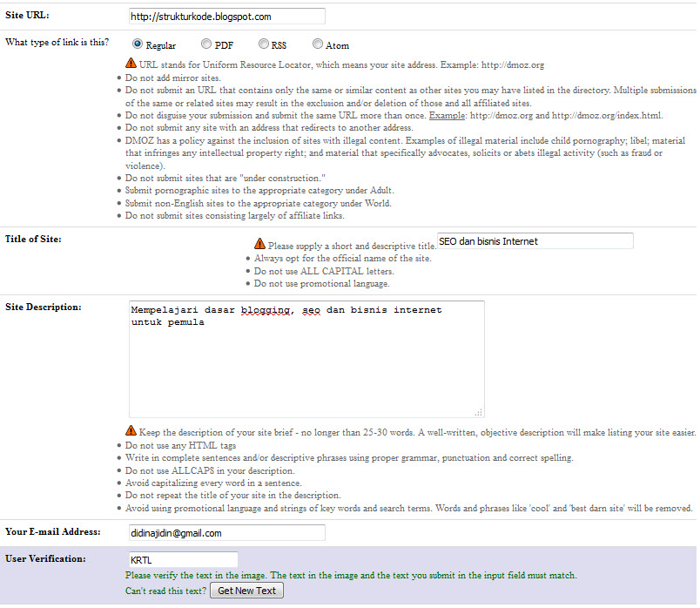Click the underlined word 'seo' in description
The width and height of the screenshot is (700, 608).
(x=311, y=310)
